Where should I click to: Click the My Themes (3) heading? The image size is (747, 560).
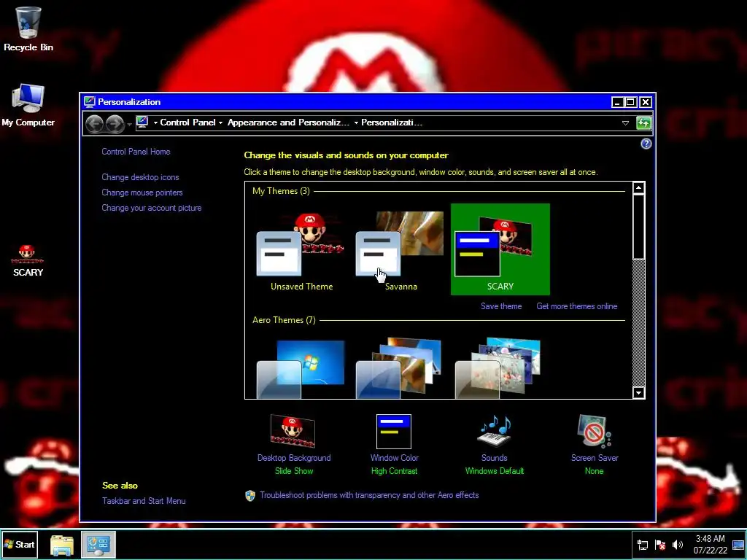click(x=281, y=191)
